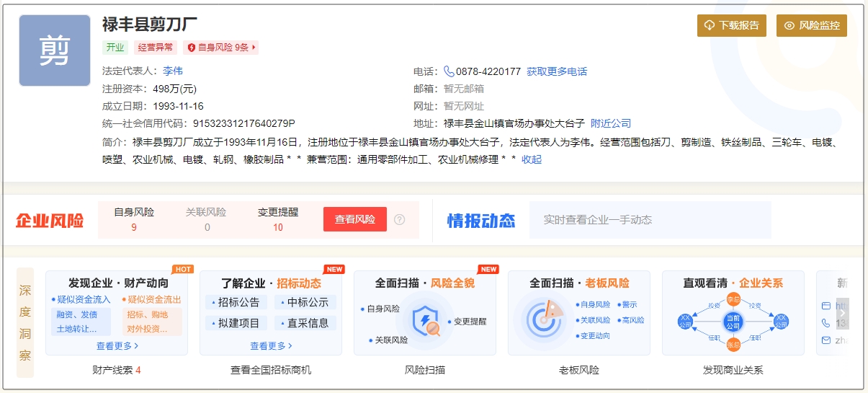The width and height of the screenshot is (868, 393).
Task: Click the 实时查看企业一手动态 input field
Action: pyautogui.click(x=650, y=220)
